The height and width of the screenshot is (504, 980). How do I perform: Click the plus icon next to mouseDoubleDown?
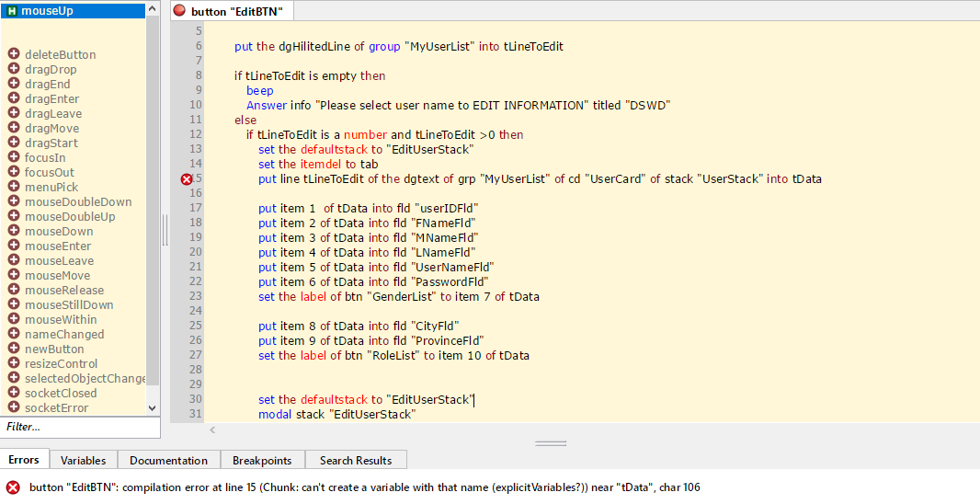[14, 201]
